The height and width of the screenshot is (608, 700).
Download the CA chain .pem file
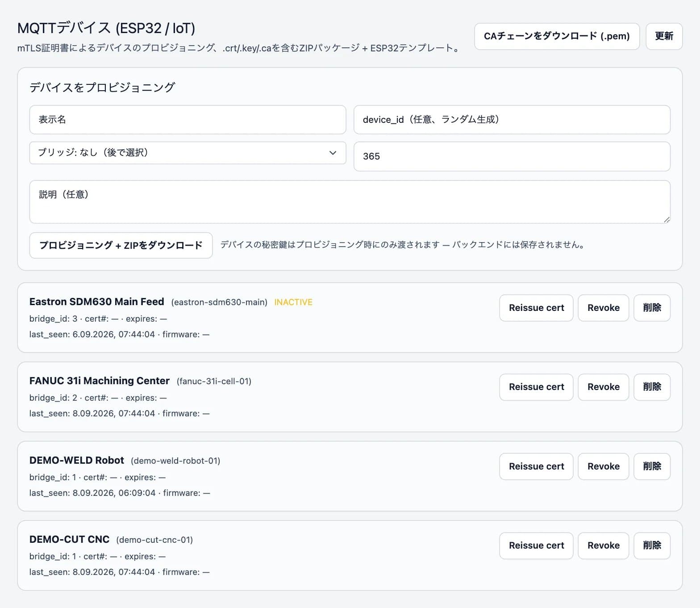pos(557,36)
